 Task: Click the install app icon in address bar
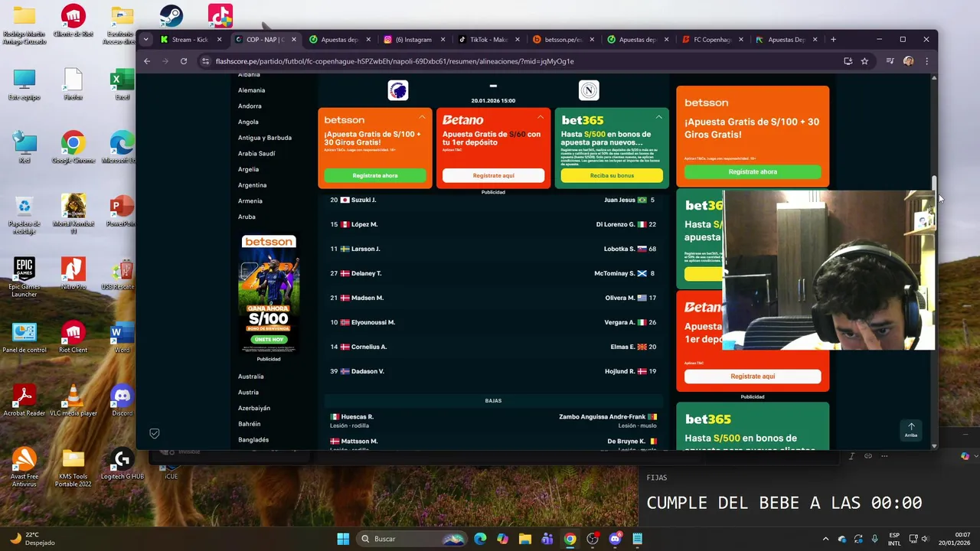(x=848, y=61)
